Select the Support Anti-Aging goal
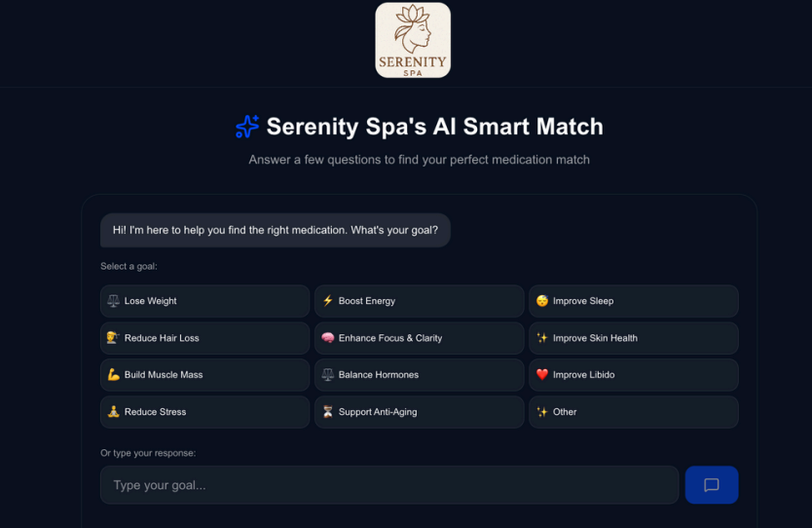Image resolution: width=812 pixels, height=528 pixels. (419, 412)
